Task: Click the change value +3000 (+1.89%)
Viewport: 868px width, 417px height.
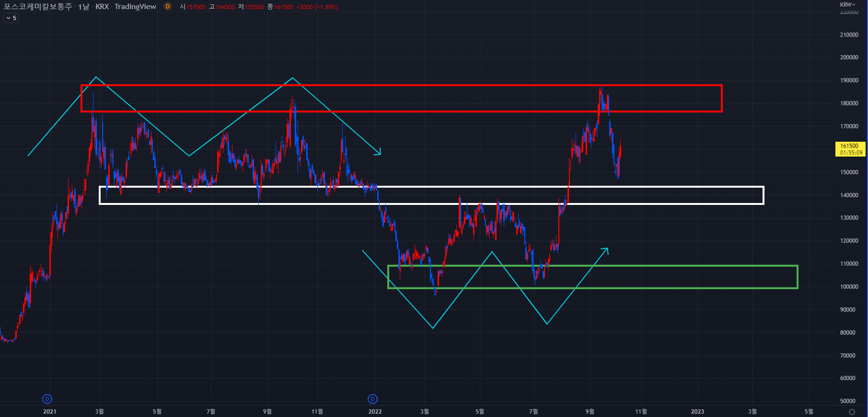Action: [x=317, y=7]
